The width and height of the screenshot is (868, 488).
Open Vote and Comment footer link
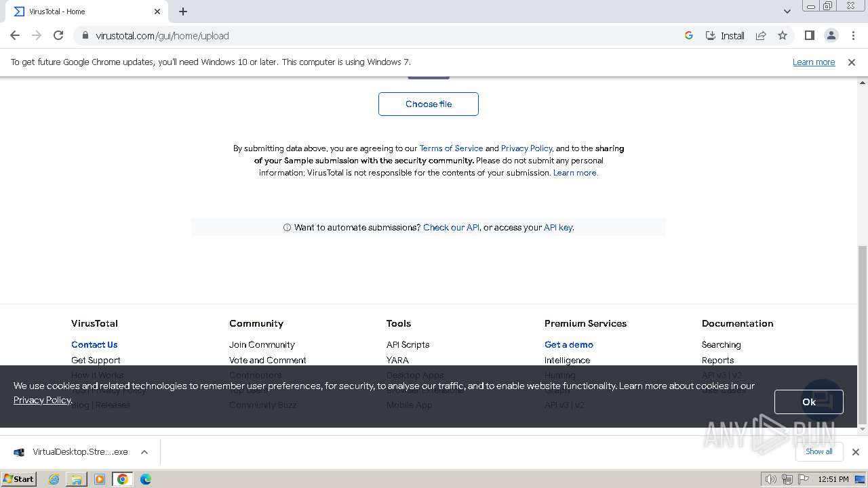click(x=267, y=360)
